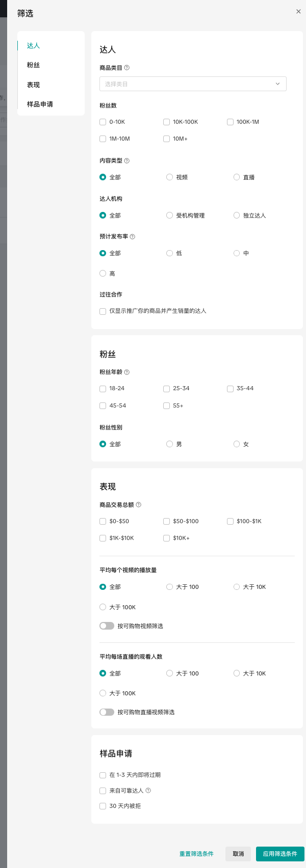Check the 10K-100K follower count box

tap(167, 122)
